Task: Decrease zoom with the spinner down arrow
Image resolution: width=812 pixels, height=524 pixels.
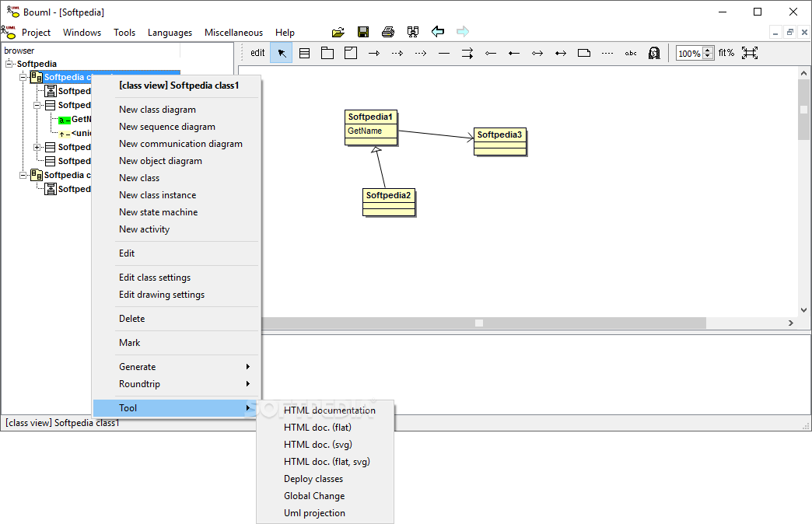Action: click(708, 56)
